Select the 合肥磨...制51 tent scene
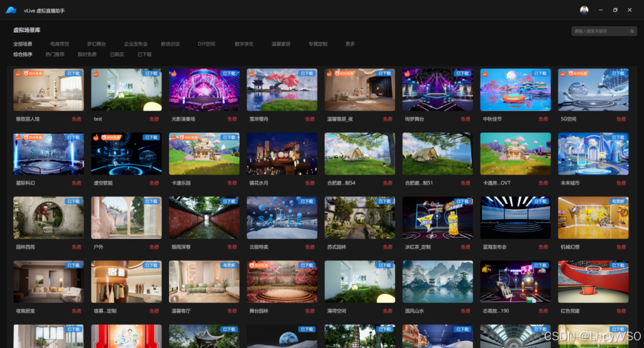 tap(438, 154)
